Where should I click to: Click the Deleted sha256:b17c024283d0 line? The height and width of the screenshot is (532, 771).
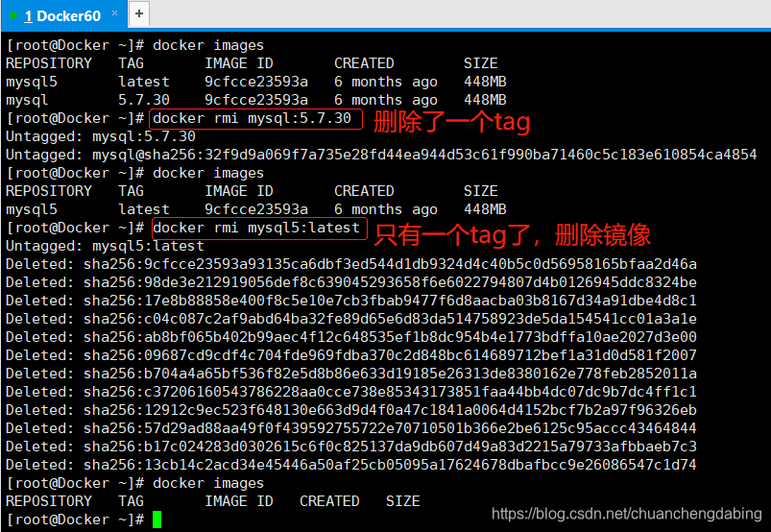[351, 447]
